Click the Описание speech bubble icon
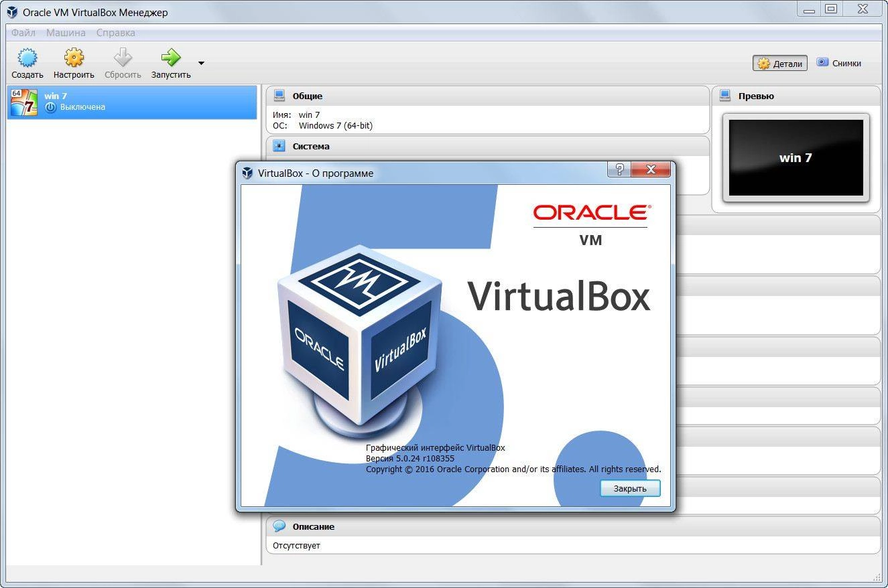The height and width of the screenshot is (588, 888). [x=279, y=526]
